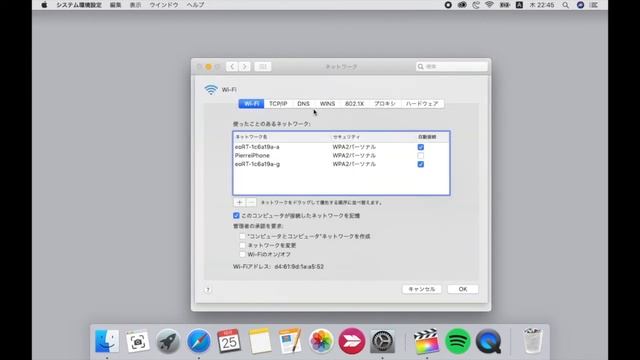
Task: Go back with toolbar back arrow
Action: click(232, 67)
